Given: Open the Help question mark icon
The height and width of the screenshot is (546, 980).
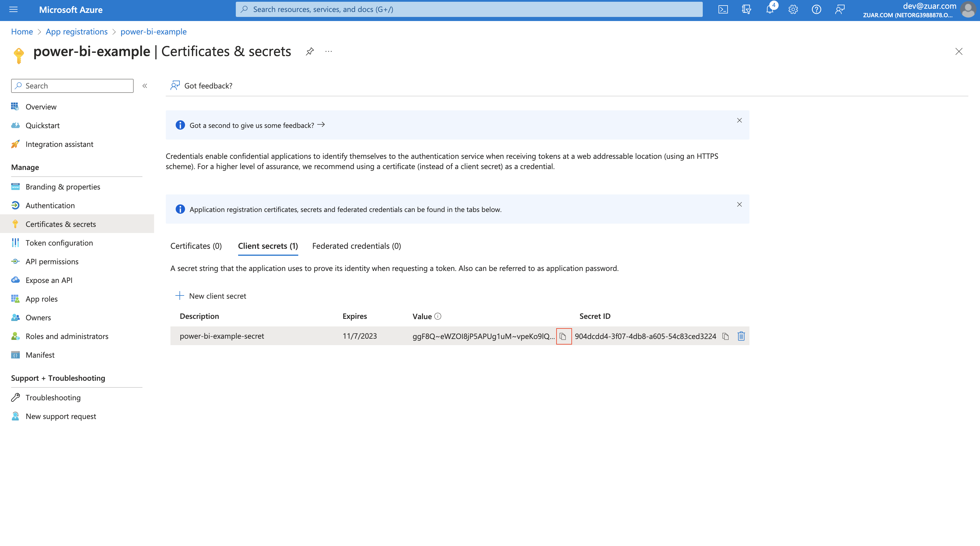Looking at the screenshot, I should [x=816, y=10].
